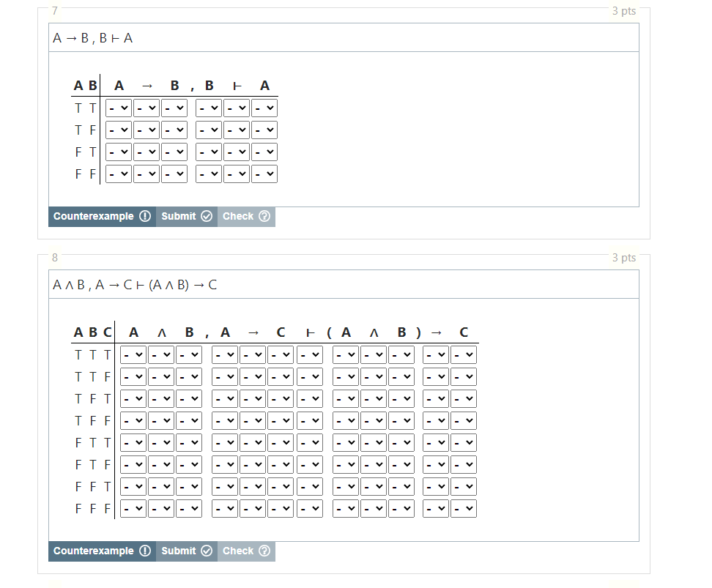Open the last C dropdown in the F F F row of problem 8
The height and width of the screenshot is (588, 712).
click(x=463, y=508)
